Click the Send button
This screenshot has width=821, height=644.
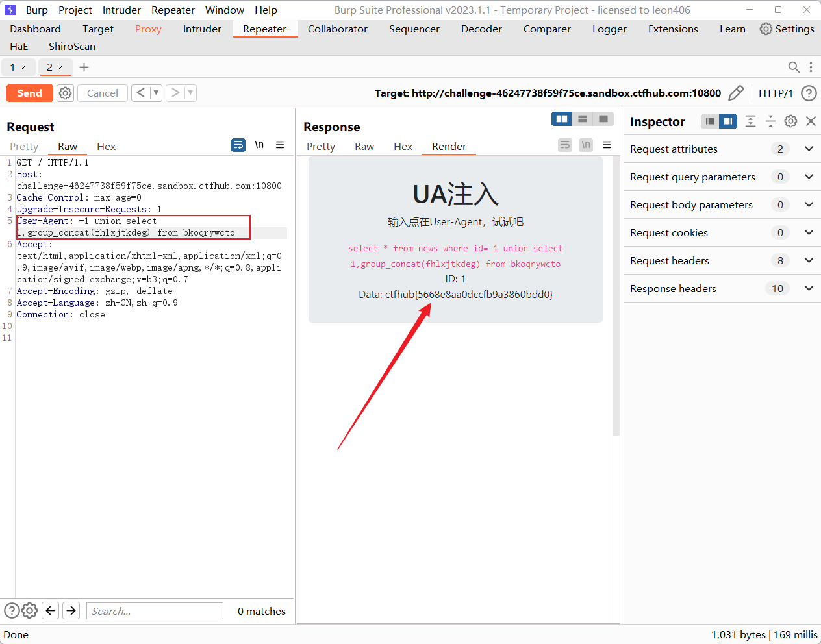click(x=29, y=93)
